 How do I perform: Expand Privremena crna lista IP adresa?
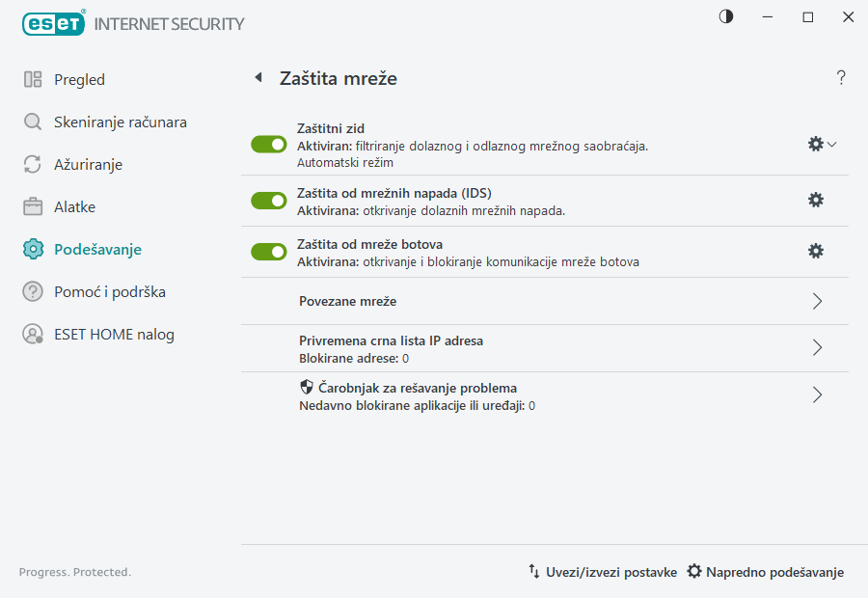point(817,348)
